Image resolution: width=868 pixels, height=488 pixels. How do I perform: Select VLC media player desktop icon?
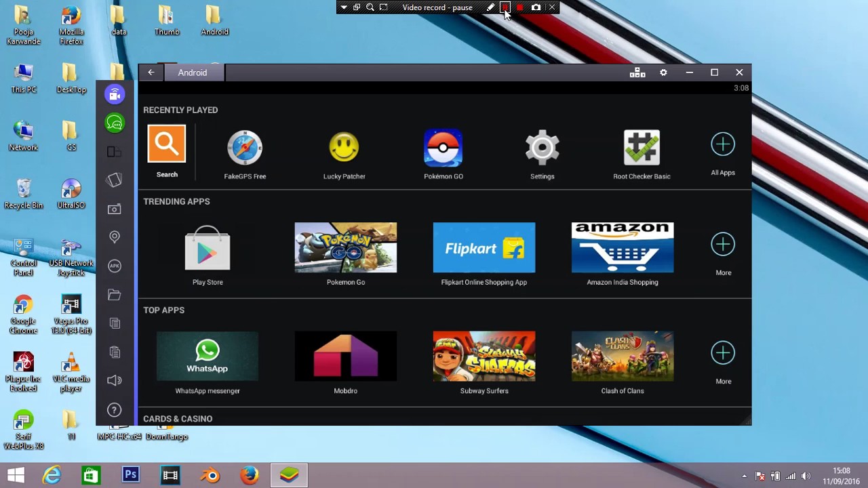(71, 372)
